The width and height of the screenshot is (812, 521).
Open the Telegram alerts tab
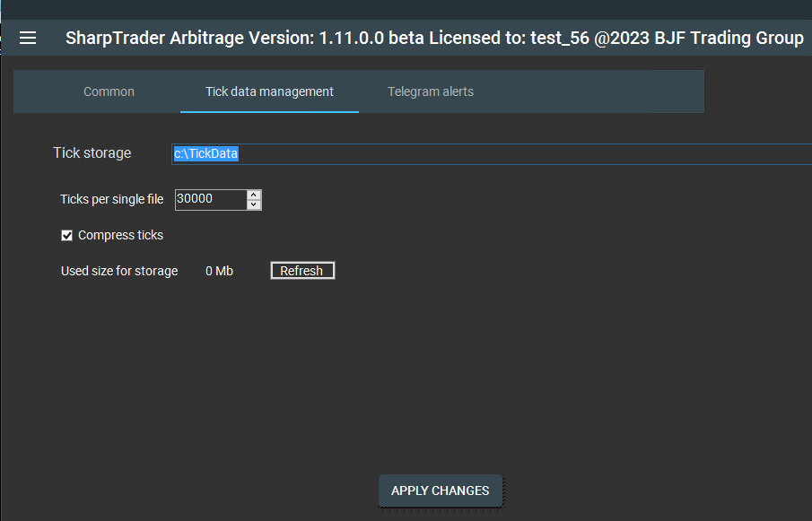click(430, 91)
